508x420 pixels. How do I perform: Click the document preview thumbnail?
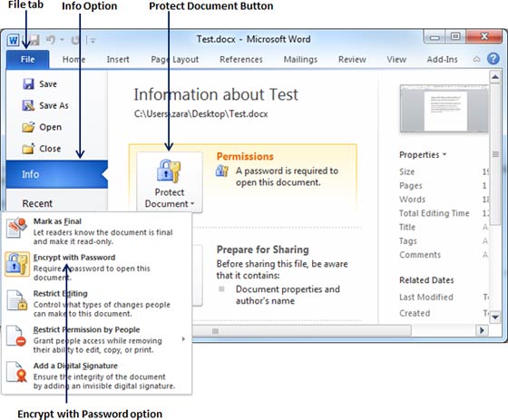click(x=444, y=108)
